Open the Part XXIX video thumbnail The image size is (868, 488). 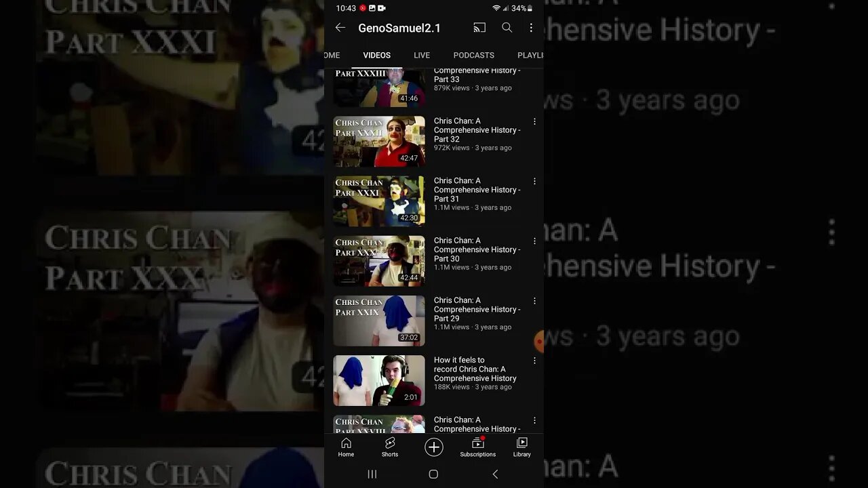[x=379, y=321]
